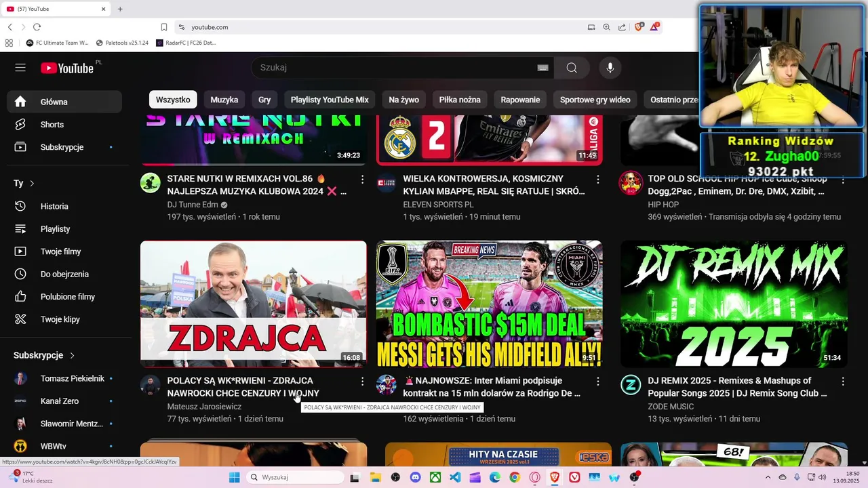
Task: Select the Sportowe gry wideo chip
Action: (x=595, y=100)
